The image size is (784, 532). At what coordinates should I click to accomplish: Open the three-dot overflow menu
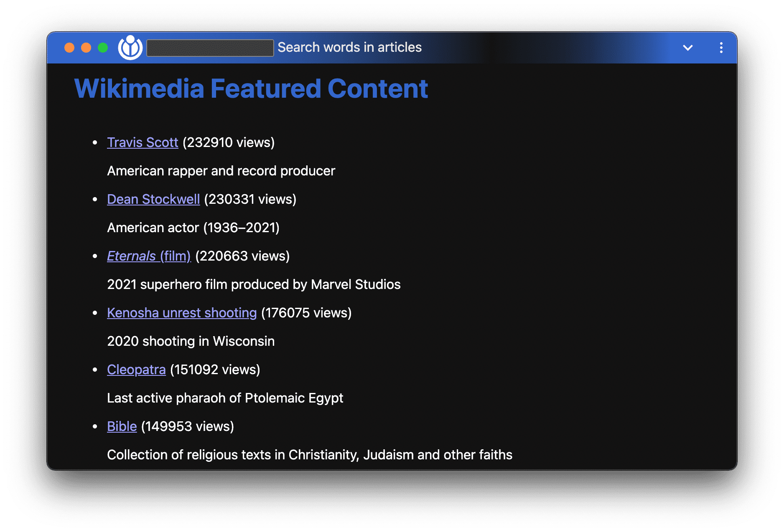[x=720, y=47]
